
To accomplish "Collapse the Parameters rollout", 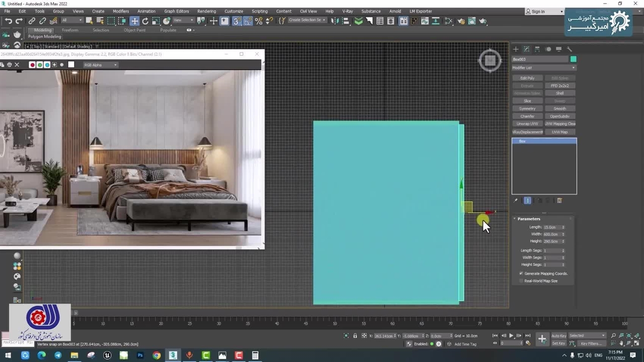I will coord(528,219).
